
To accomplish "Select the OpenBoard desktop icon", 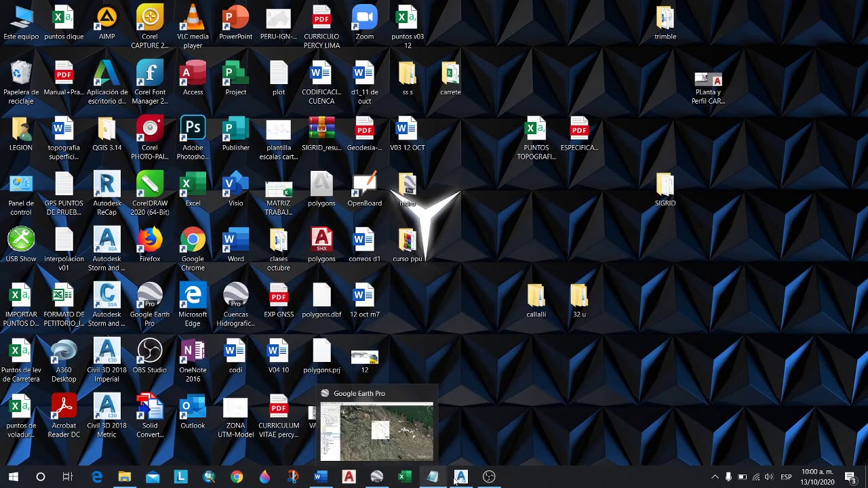I will point(364,190).
